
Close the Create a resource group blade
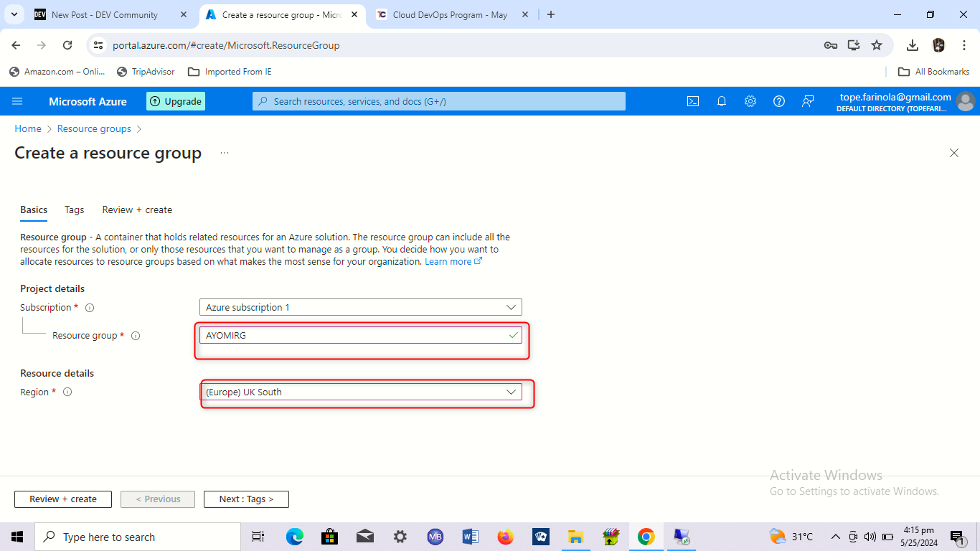coord(954,153)
